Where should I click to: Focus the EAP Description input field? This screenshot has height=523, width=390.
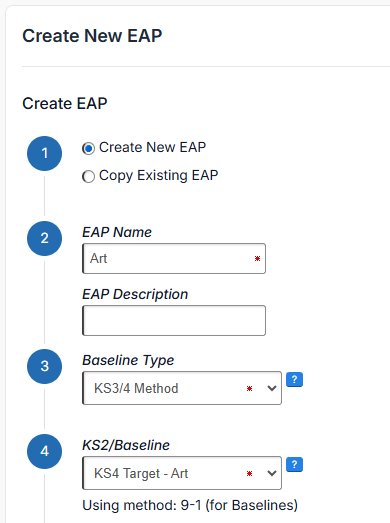(174, 320)
